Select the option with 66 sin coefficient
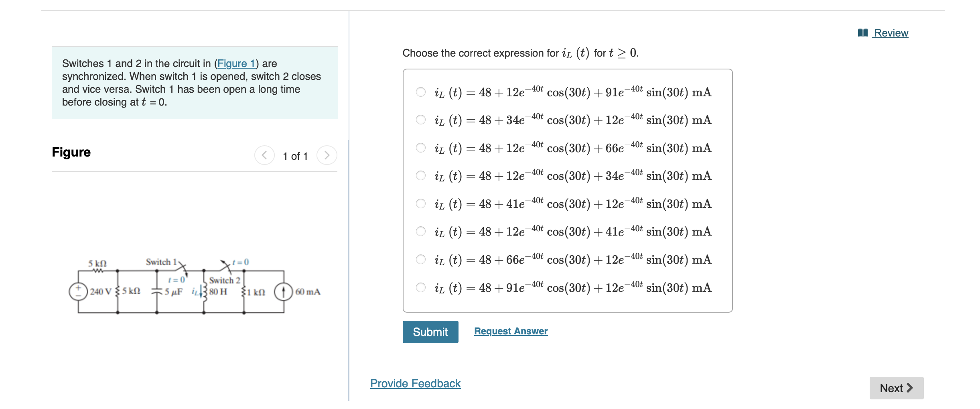The height and width of the screenshot is (409, 980). click(x=420, y=148)
